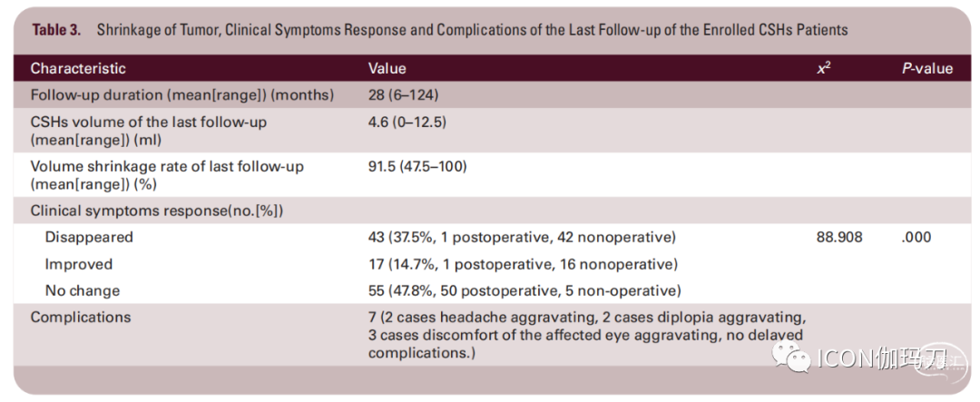Select the "Complications" row label
This screenshot has width=980, height=402.
point(81,317)
